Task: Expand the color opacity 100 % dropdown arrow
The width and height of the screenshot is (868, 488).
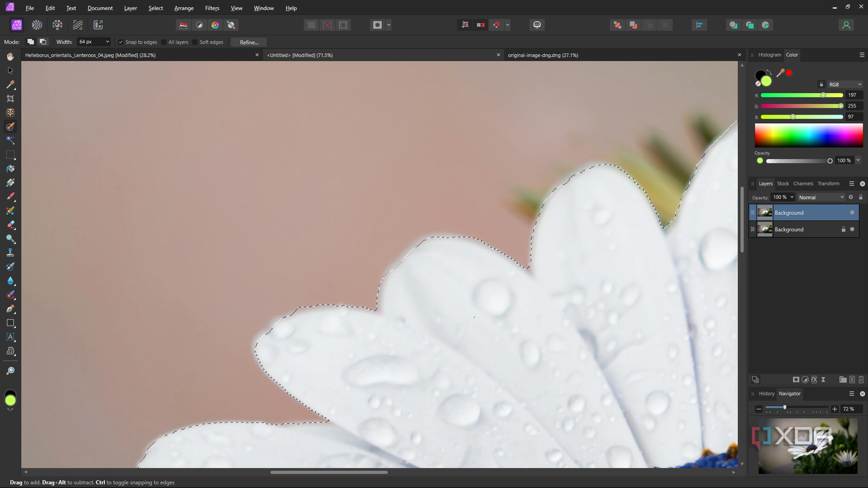Action: 858,160
